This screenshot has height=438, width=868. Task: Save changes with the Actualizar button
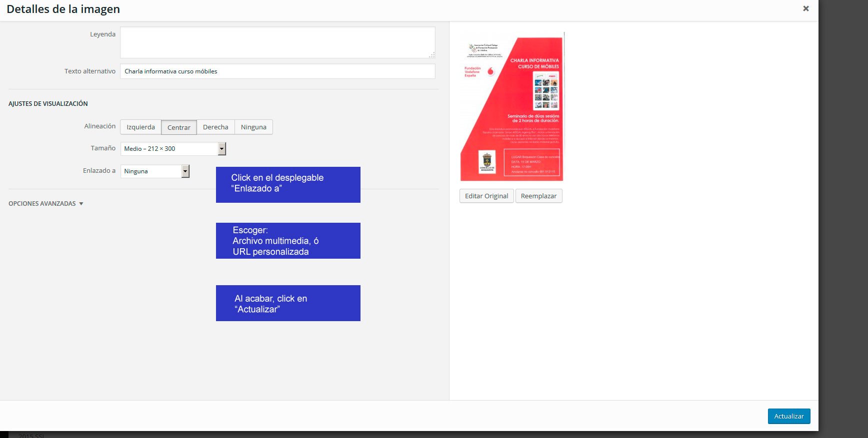pyautogui.click(x=788, y=416)
